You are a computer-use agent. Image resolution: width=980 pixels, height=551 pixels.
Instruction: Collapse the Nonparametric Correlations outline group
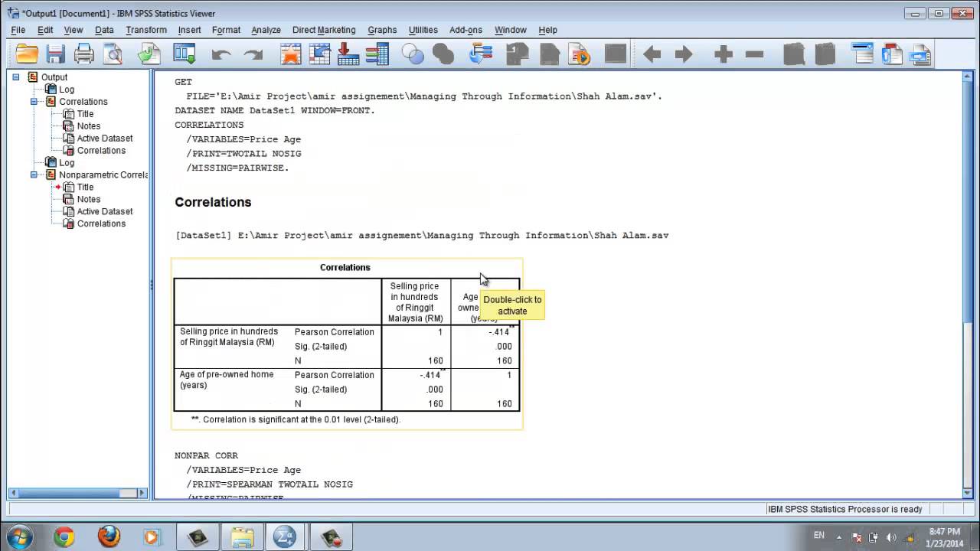[x=34, y=174]
